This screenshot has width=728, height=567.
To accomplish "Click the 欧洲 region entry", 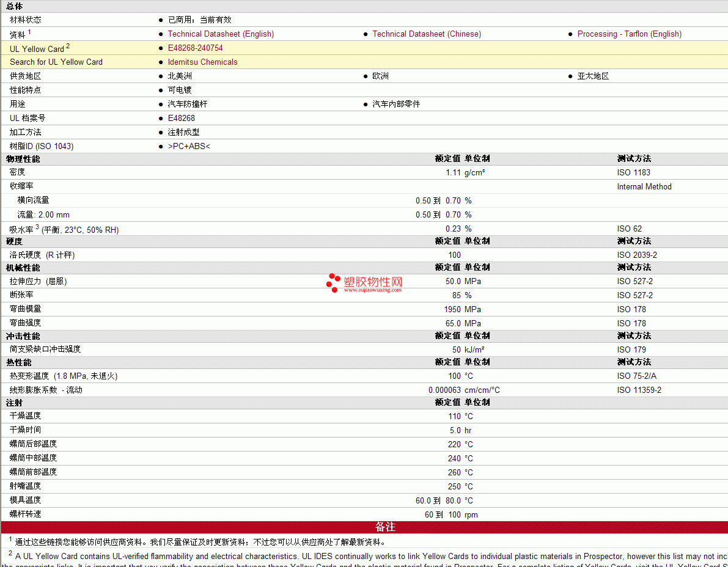I will 380,76.
